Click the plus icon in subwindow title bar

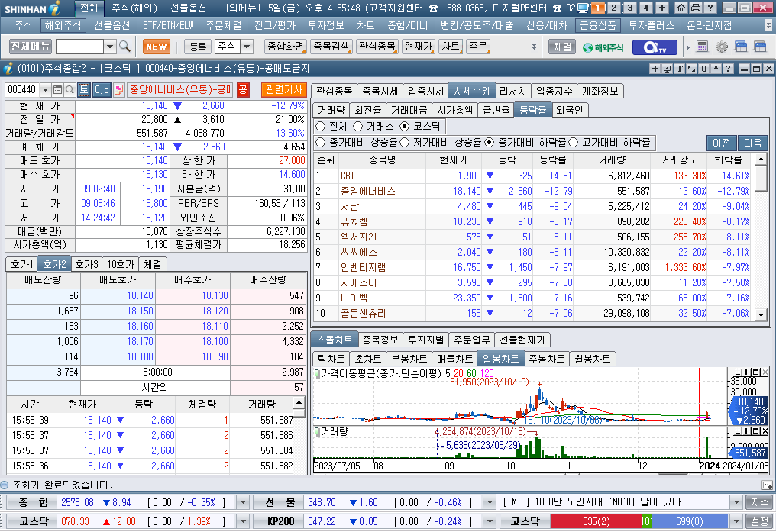point(655,69)
